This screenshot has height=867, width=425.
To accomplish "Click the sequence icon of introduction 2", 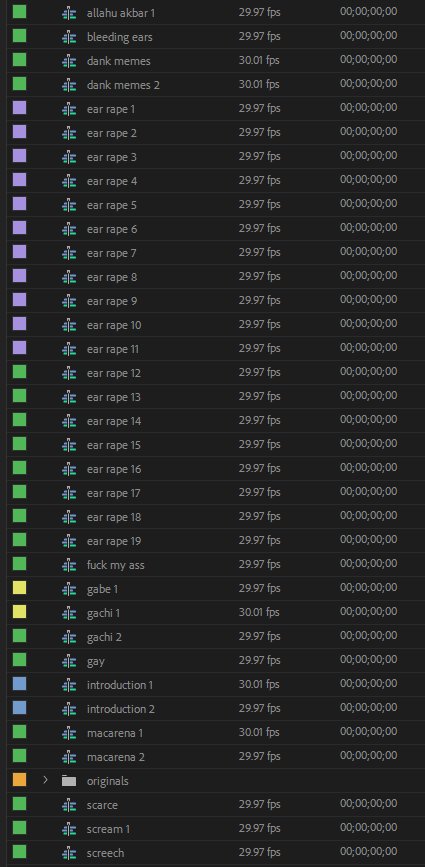I will [x=69, y=709].
